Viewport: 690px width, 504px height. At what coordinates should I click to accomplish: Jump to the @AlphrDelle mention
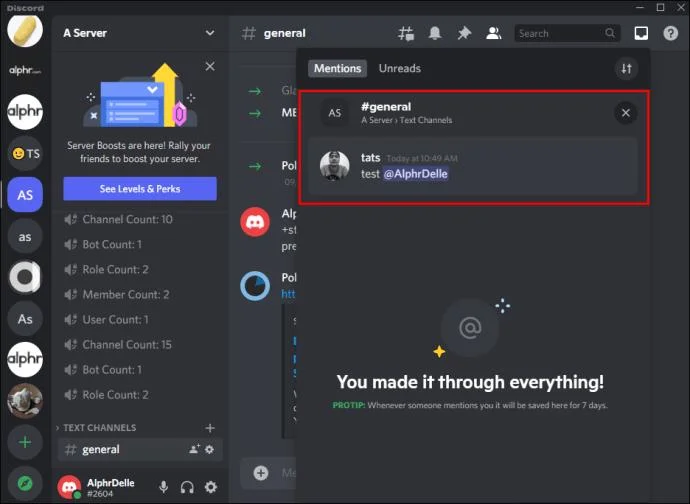pos(415,174)
